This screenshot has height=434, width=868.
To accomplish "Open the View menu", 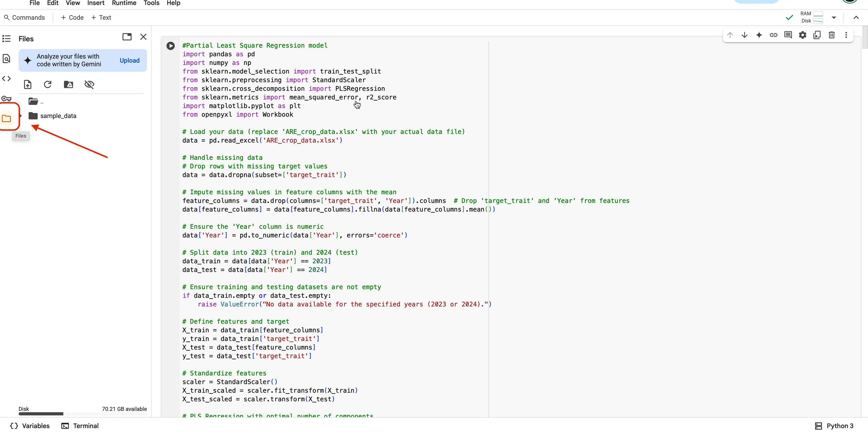I will pos(73,3).
